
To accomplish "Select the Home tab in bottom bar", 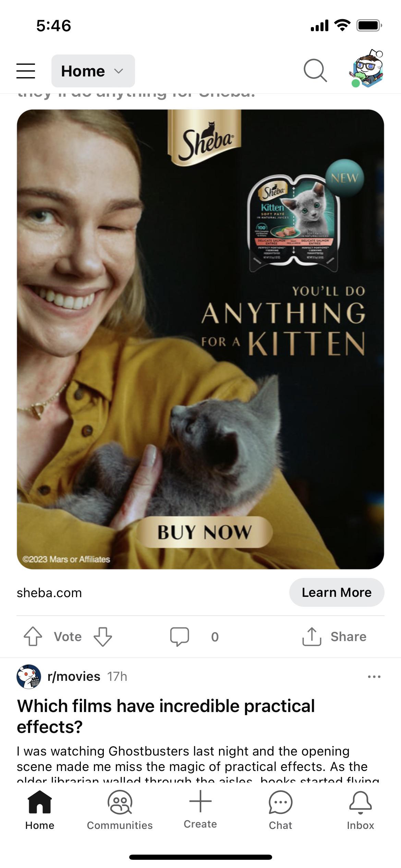I will (x=40, y=810).
